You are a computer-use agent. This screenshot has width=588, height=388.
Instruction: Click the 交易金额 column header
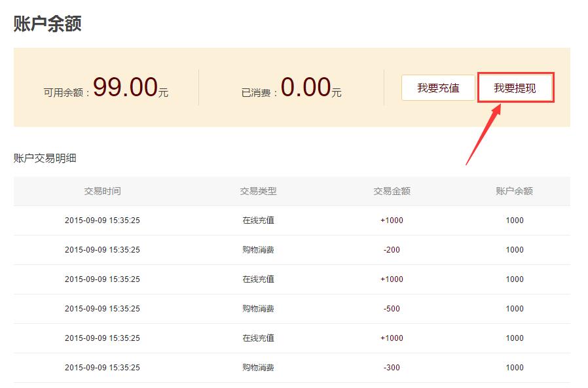point(392,191)
